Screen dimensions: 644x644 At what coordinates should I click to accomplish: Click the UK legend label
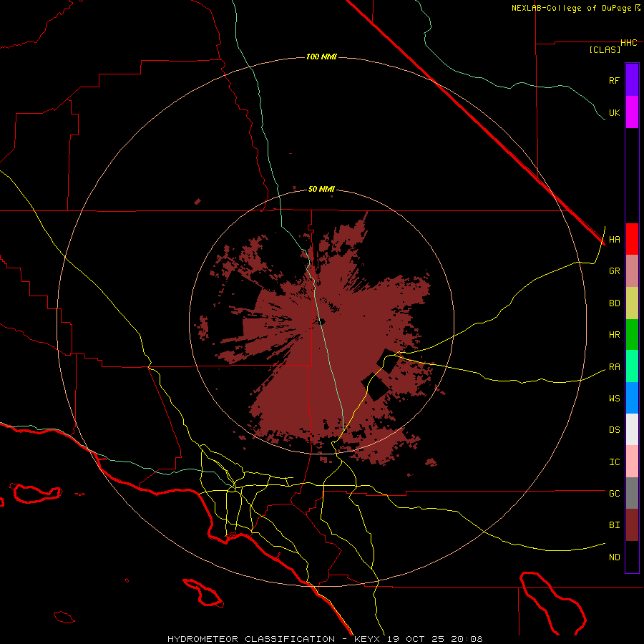click(x=614, y=112)
